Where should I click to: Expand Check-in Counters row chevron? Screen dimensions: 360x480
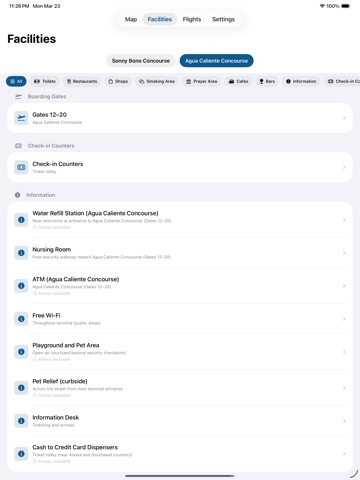pos(344,167)
